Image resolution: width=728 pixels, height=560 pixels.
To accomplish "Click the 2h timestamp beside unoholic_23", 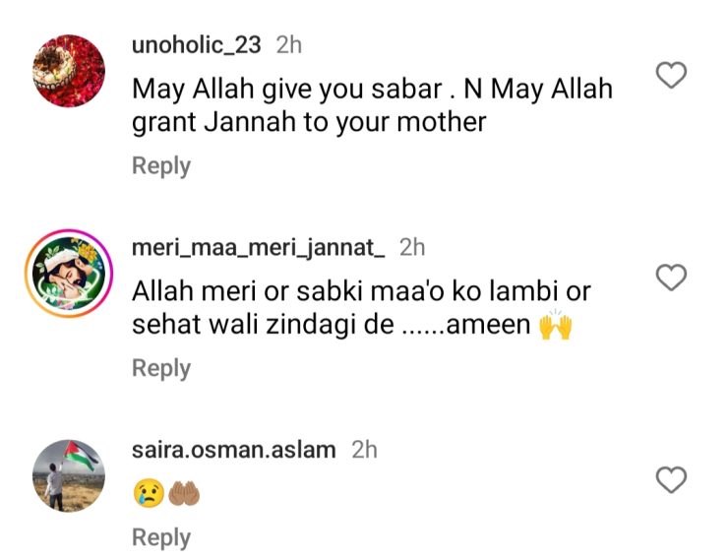I will pyautogui.click(x=289, y=45).
